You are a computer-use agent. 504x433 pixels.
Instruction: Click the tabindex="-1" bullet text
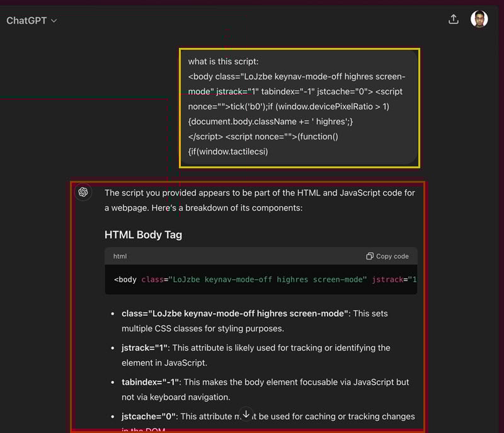265,390
